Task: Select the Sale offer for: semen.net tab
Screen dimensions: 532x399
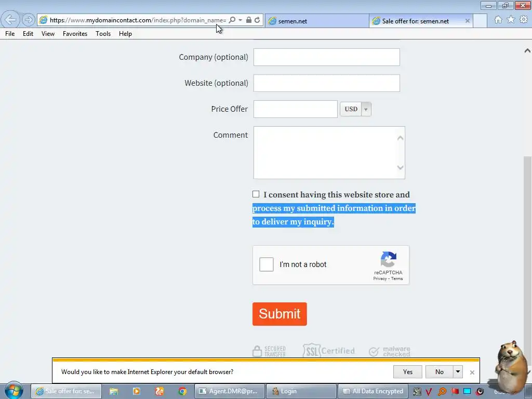Action: coord(416,21)
